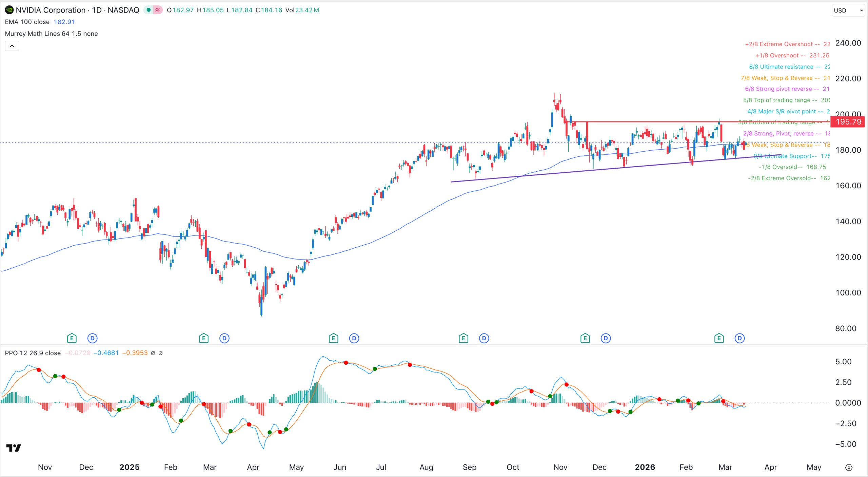This screenshot has height=477, width=868.
Task: Click the dividend marker near September 2025
Action: tap(484, 338)
